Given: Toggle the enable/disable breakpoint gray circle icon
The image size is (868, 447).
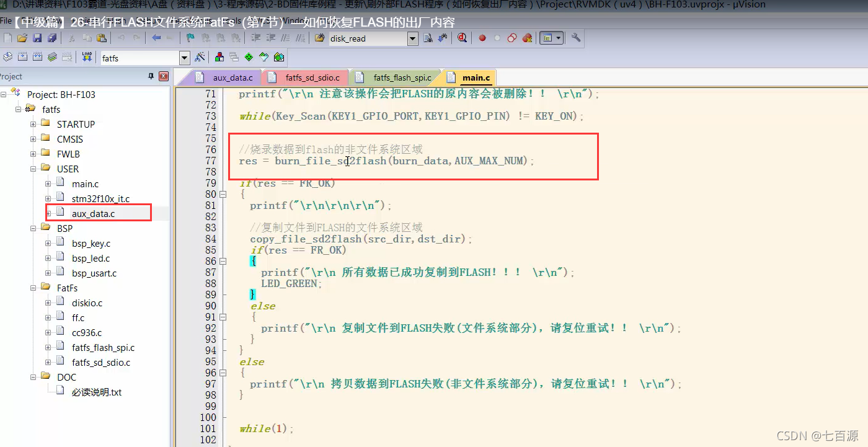Looking at the screenshot, I should (497, 38).
